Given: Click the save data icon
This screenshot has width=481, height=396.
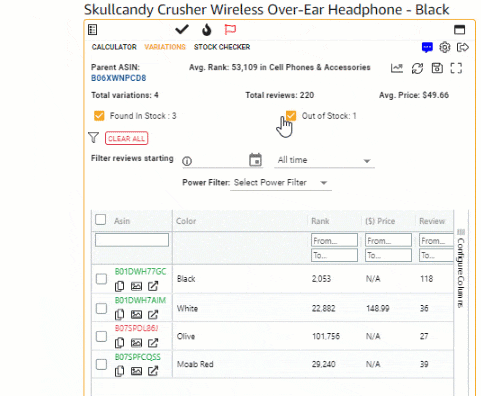Looking at the screenshot, I should 437,68.
